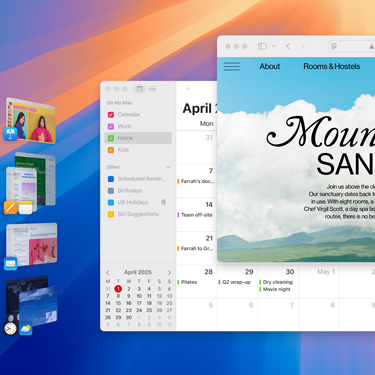Open the Q2 wrap-up event
375x375 pixels.
235,282
